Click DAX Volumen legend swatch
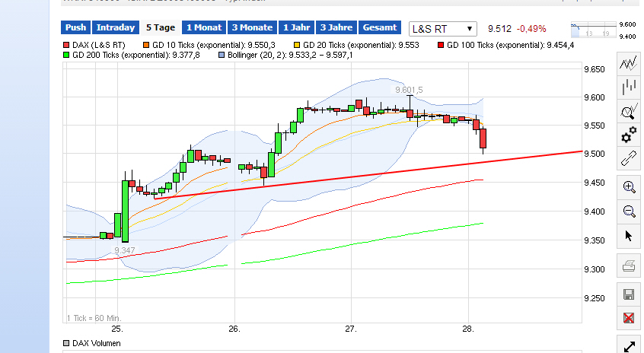This screenshot has height=353, width=644. click(x=66, y=343)
